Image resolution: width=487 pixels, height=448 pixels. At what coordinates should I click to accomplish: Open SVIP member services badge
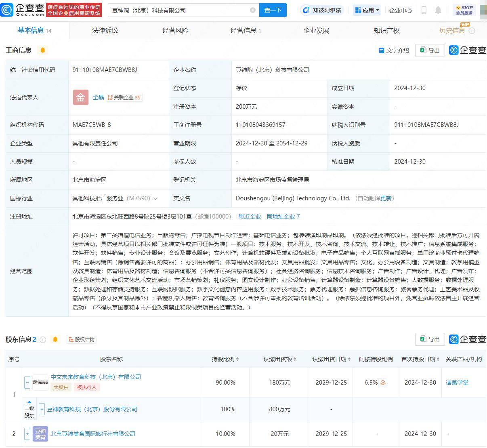(x=464, y=10)
